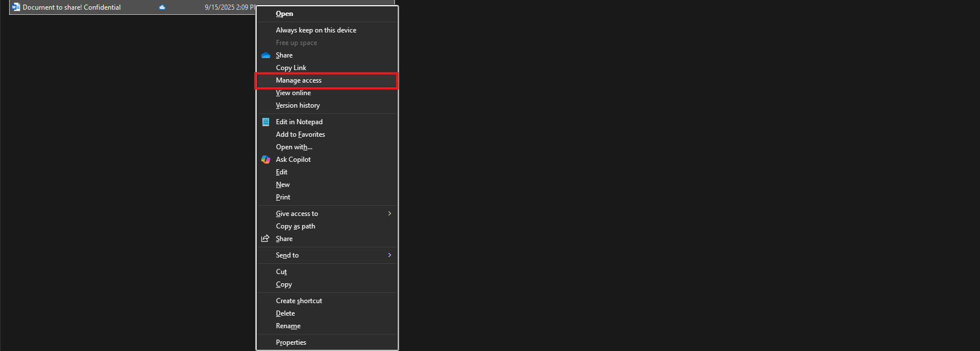980x351 pixels.
Task: Click the colorful Copilot icon
Action: (x=266, y=160)
